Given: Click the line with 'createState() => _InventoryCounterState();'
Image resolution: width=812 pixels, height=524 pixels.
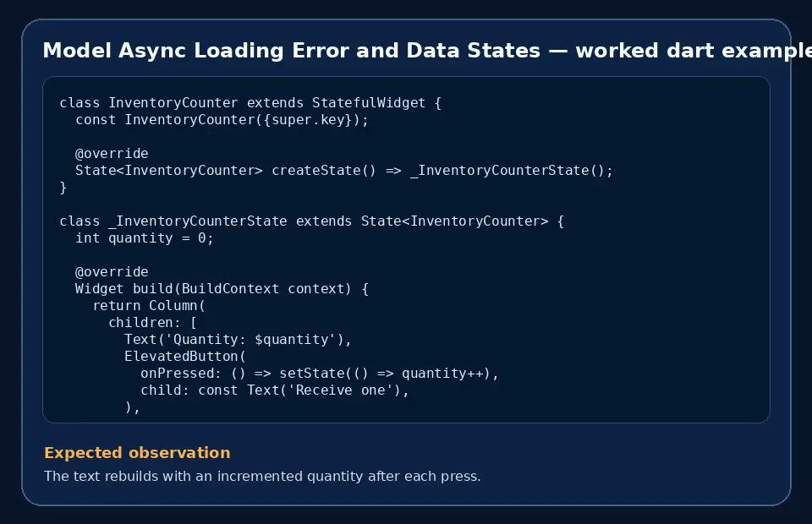Looking at the screenshot, I should [x=344, y=171].
